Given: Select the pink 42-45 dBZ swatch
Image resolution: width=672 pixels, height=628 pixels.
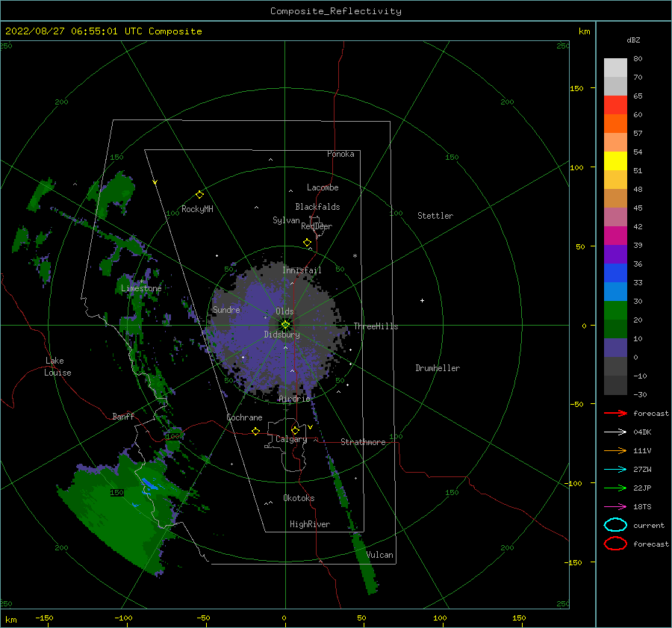Looking at the screenshot, I should pos(615,217).
